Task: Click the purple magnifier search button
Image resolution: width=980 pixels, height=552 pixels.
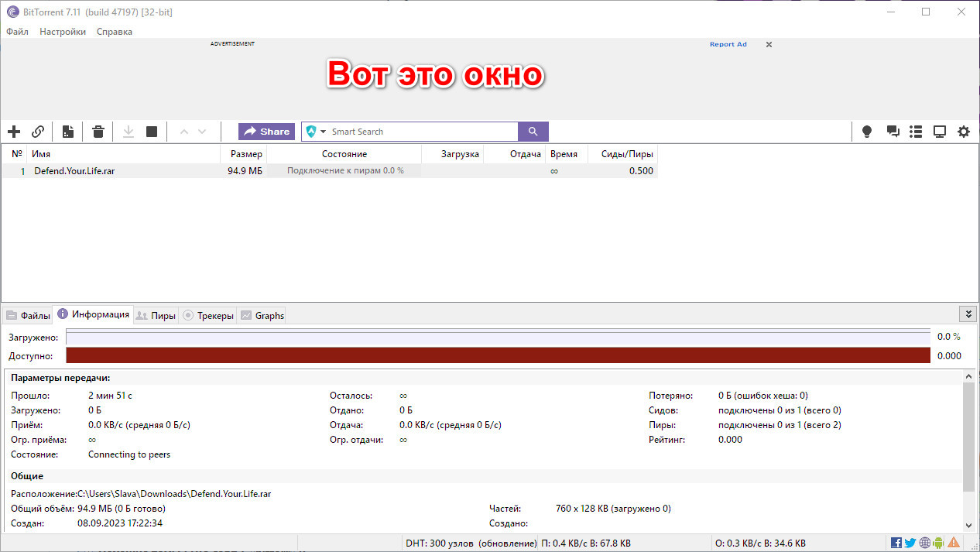Action: (x=533, y=132)
